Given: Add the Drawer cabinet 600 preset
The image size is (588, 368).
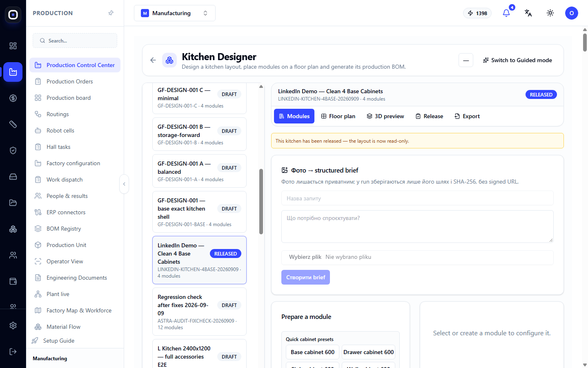Looking at the screenshot, I should pos(368,352).
